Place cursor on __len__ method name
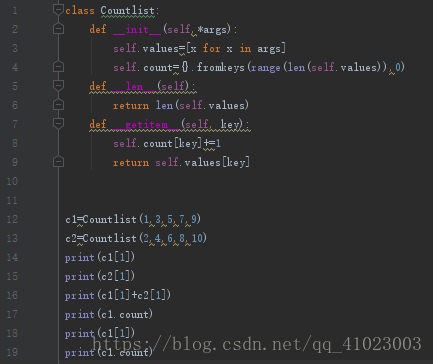 (x=134, y=86)
